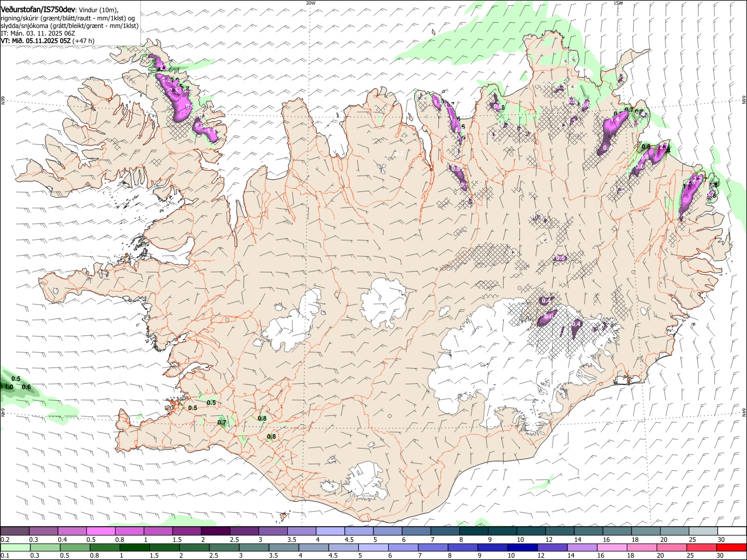Pick the navy blue lower swatch between 10 and 12

click(x=522, y=548)
